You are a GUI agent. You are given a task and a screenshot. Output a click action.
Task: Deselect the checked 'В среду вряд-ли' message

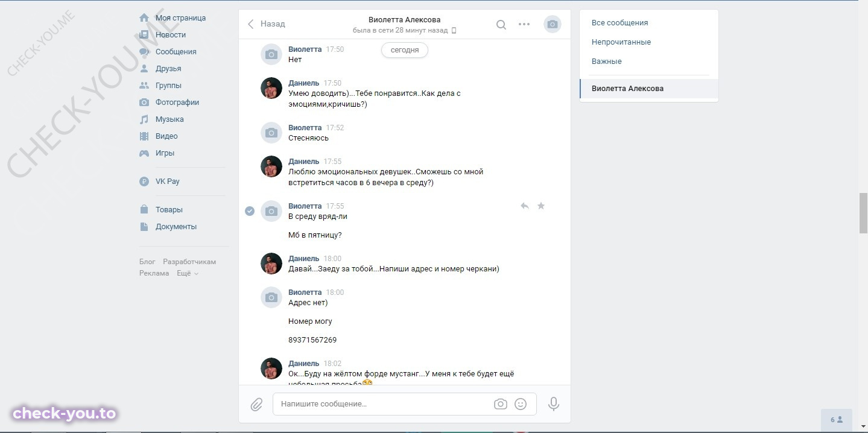(250, 211)
